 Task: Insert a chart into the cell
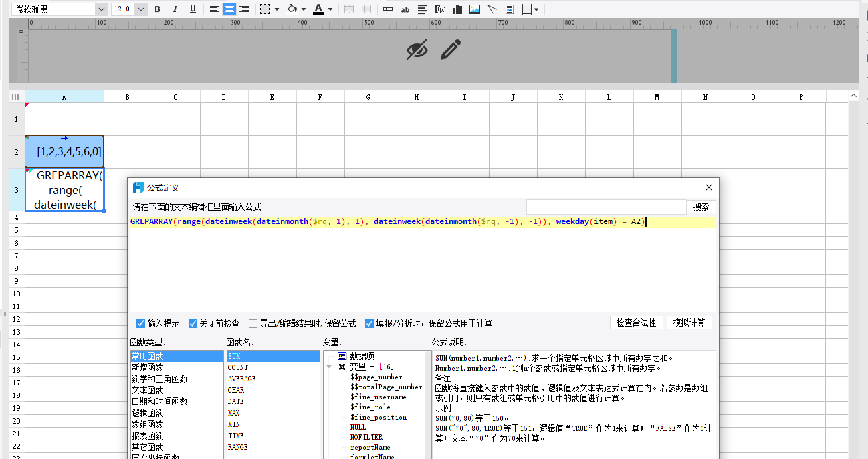pos(457,9)
